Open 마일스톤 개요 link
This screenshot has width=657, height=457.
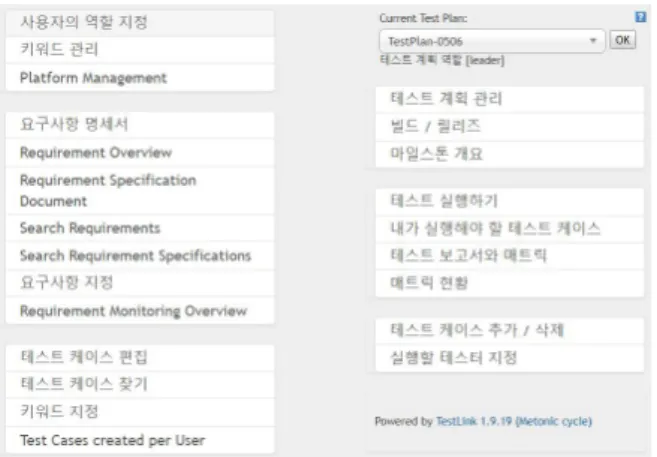[x=510, y=154]
